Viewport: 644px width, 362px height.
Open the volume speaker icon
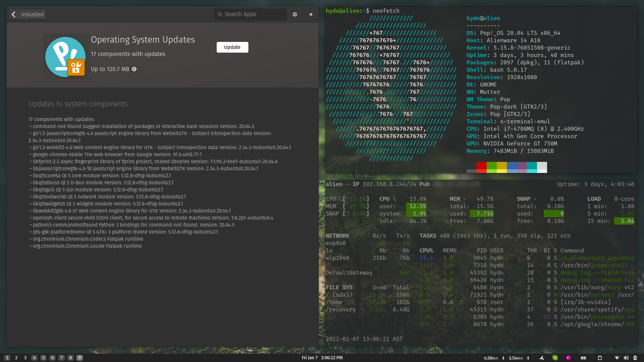click(626, 358)
